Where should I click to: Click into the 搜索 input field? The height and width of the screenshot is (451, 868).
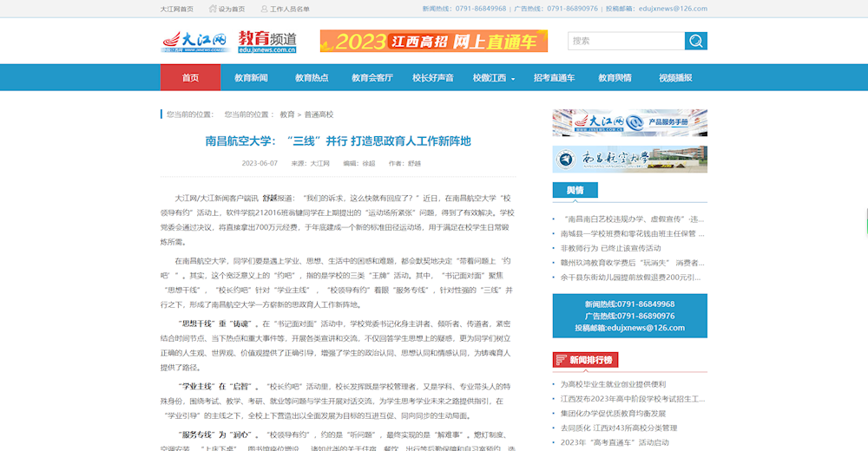[x=625, y=41]
